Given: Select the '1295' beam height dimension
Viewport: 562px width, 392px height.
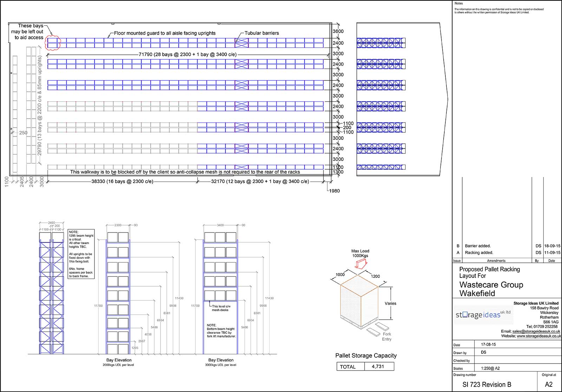Looking at the screenshot, I should coord(135,348).
